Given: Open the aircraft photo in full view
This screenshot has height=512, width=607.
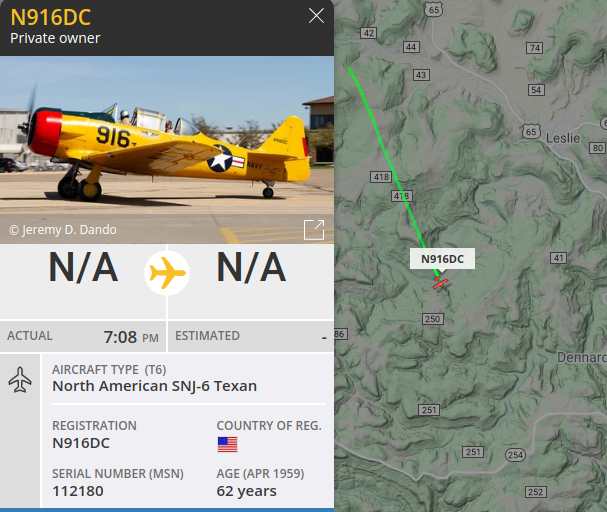Looking at the screenshot, I should pyautogui.click(x=314, y=230).
